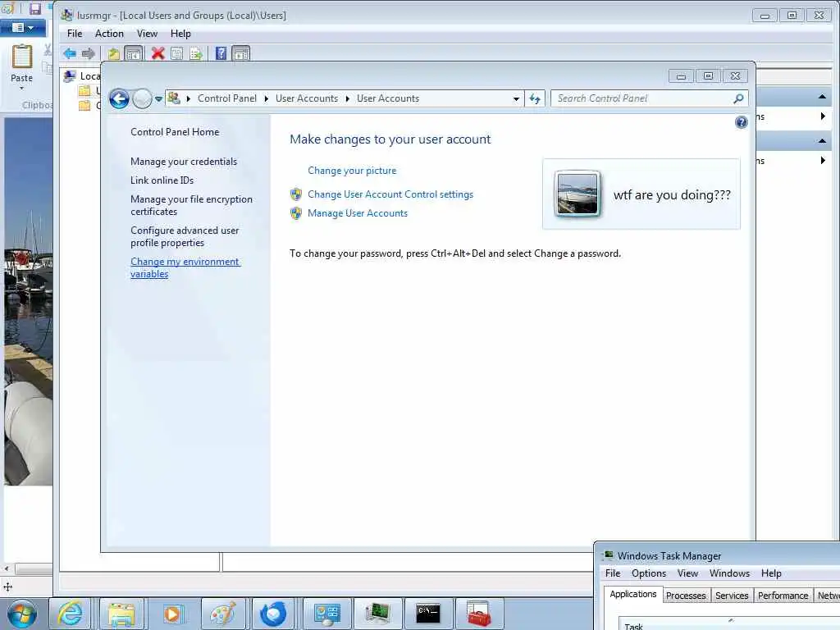Screen dimensions: 840x630
Task: Expand arrow after first User Accounts breadcrumb
Action: point(348,98)
